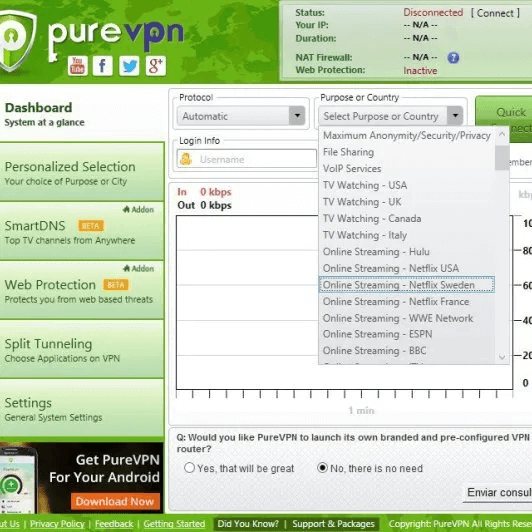Click the Inactive Web Protection status
The width and height of the screenshot is (532, 532).
[x=420, y=71]
